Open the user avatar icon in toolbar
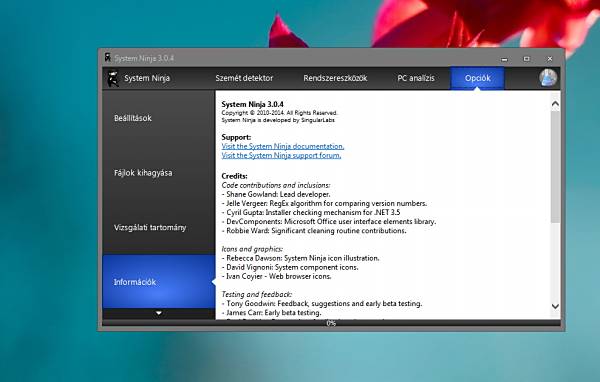 [x=548, y=78]
